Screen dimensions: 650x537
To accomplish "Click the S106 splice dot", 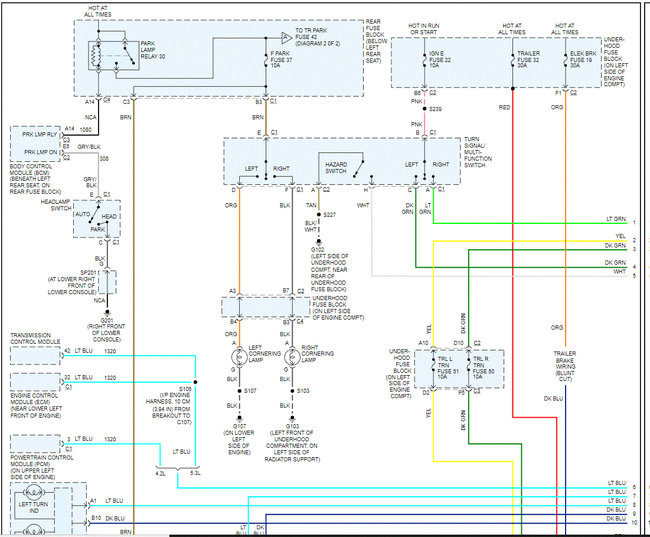I will click(x=195, y=382).
